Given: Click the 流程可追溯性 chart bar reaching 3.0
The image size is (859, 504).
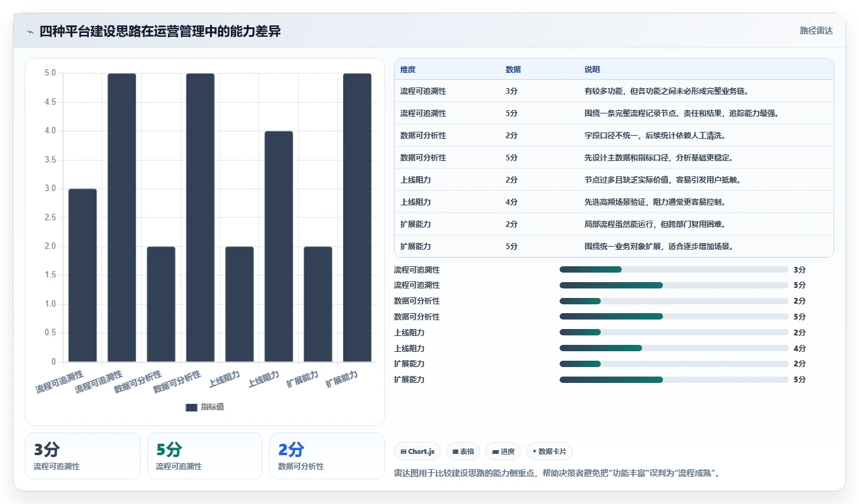Looking at the screenshot, I should [x=82, y=275].
